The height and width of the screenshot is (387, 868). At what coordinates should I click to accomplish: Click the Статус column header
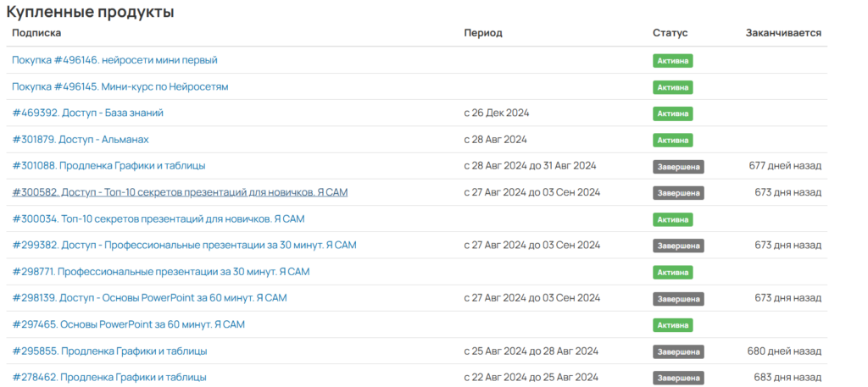(670, 33)
